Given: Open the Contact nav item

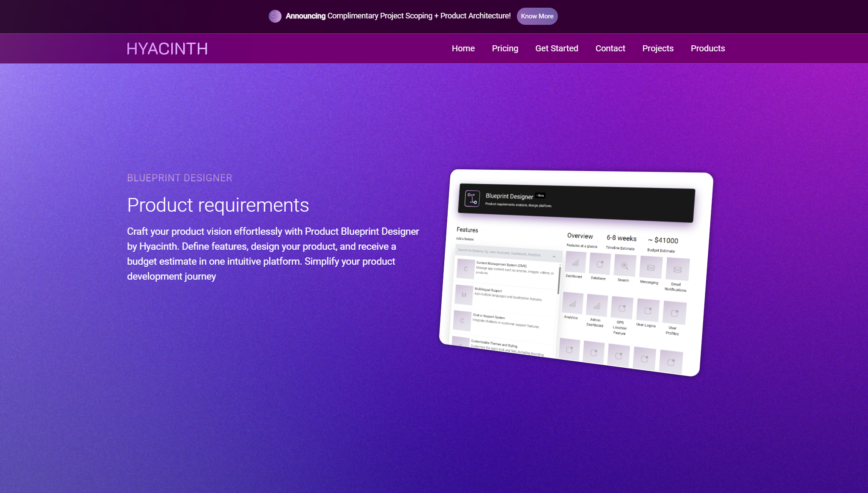Looking at the screenshot, I should (x=610, y=48).
